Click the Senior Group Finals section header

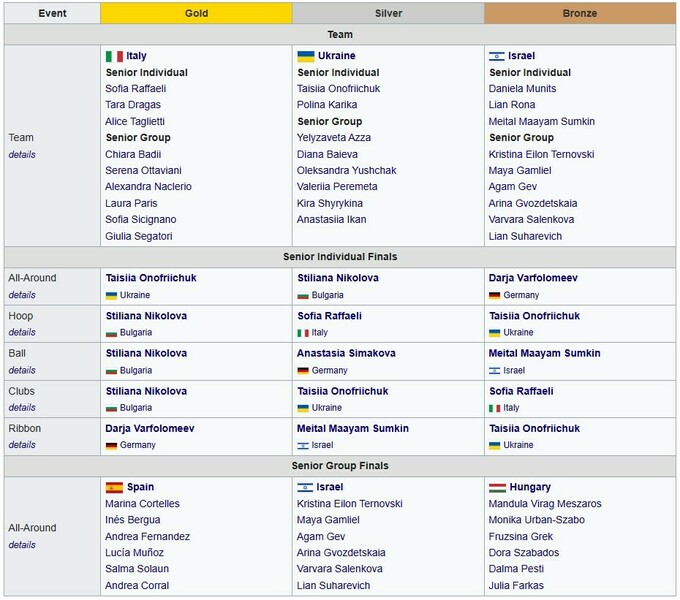point(340,466)
